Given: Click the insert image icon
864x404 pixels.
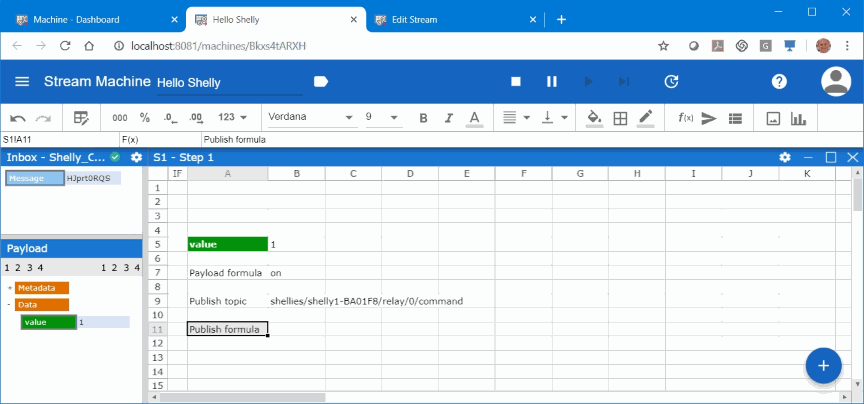Looking at the screenshot, I should tap(773, 118).
